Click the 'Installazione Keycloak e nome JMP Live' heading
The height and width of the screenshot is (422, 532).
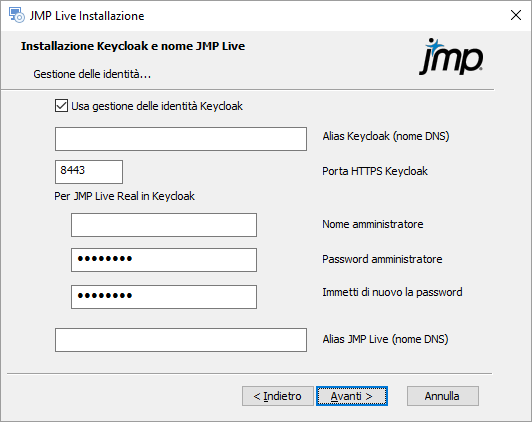(133, 46)
